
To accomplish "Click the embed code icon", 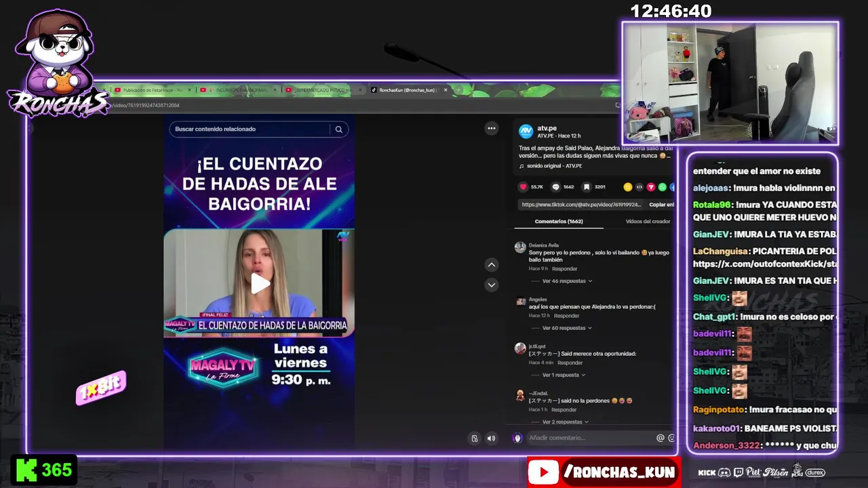I will (639, 187).
